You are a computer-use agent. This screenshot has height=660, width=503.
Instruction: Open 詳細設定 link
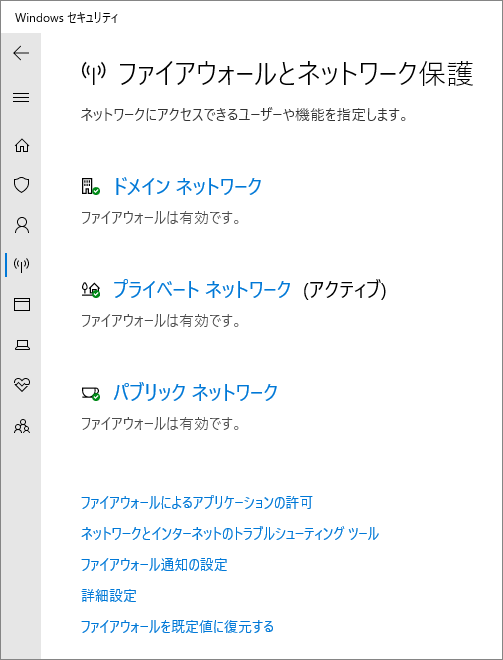109,596
